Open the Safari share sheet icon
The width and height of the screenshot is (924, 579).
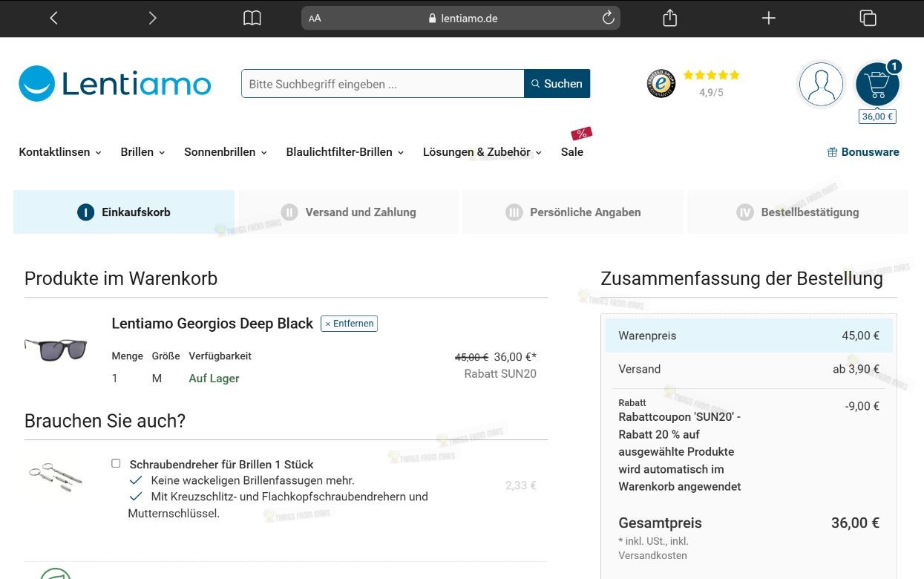669,18
